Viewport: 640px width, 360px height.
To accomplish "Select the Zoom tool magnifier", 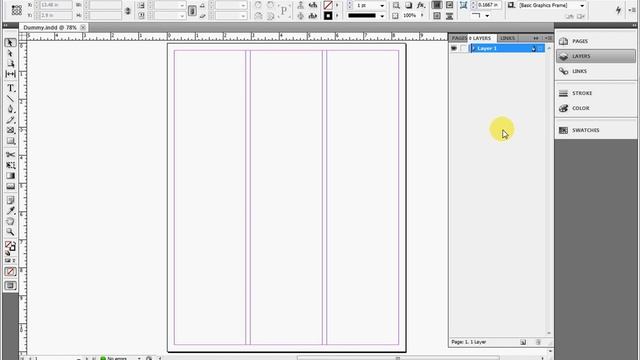I will coord(11,232).
